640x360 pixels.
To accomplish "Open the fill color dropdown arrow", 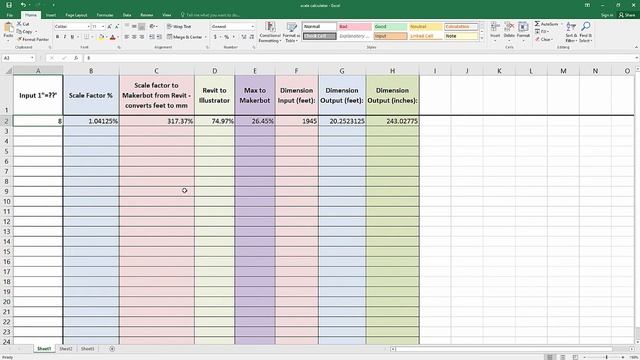I will tap(107, 37).
